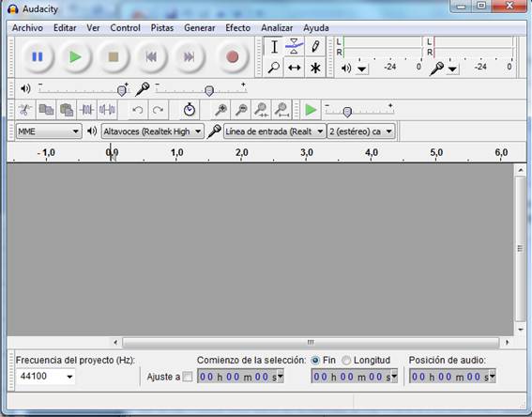
Task: Click the red Record button
Action: point(233,57)
